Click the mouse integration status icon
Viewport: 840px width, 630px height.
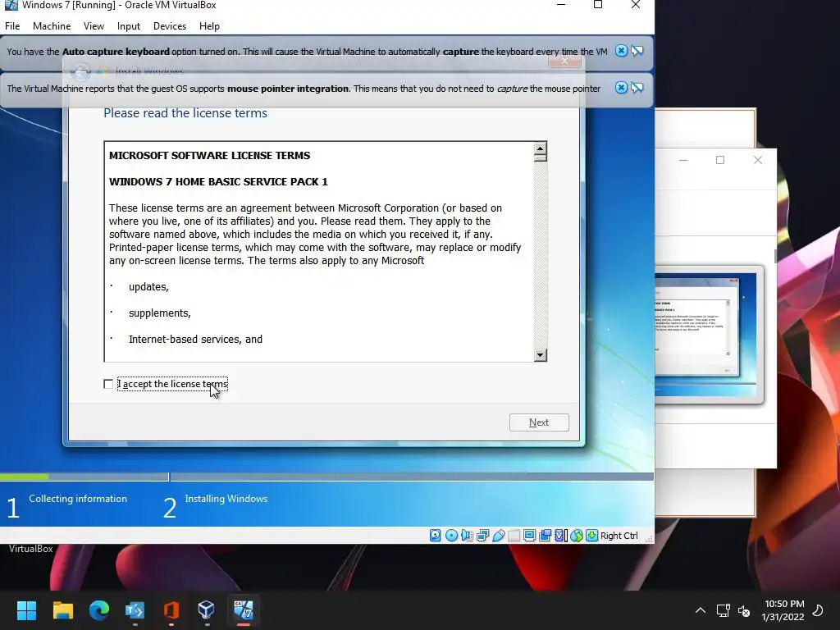(577, 535)
